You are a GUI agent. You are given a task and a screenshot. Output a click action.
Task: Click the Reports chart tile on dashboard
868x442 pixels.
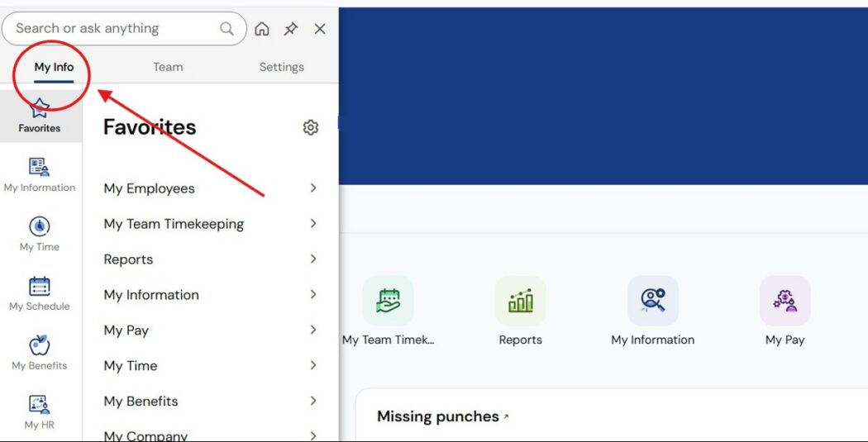click(520, 302)
